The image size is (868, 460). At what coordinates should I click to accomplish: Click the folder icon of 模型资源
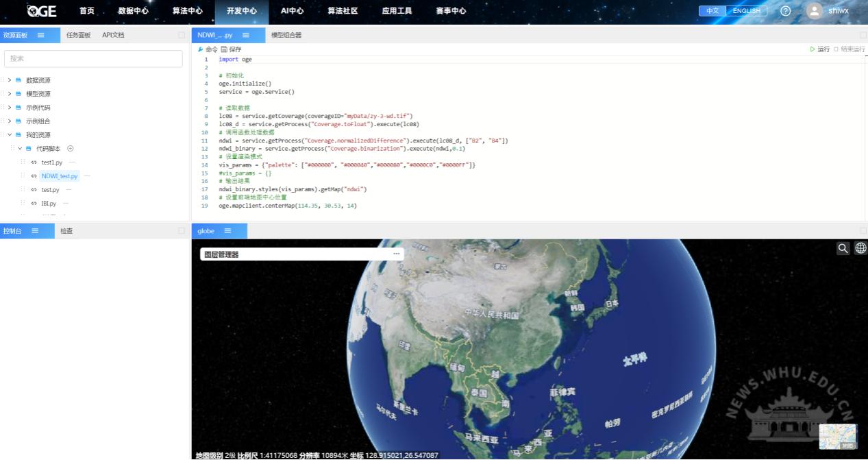(x=18, y=94)
